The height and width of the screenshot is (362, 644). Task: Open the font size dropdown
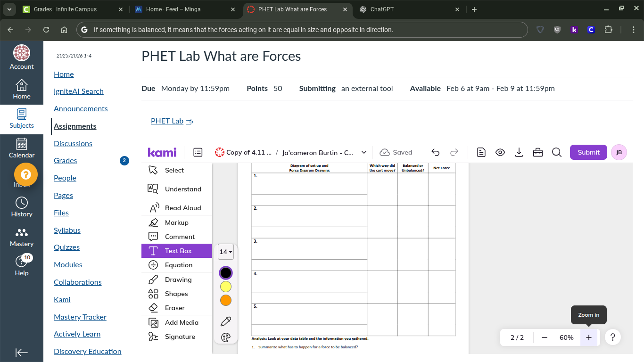point(225,252)
